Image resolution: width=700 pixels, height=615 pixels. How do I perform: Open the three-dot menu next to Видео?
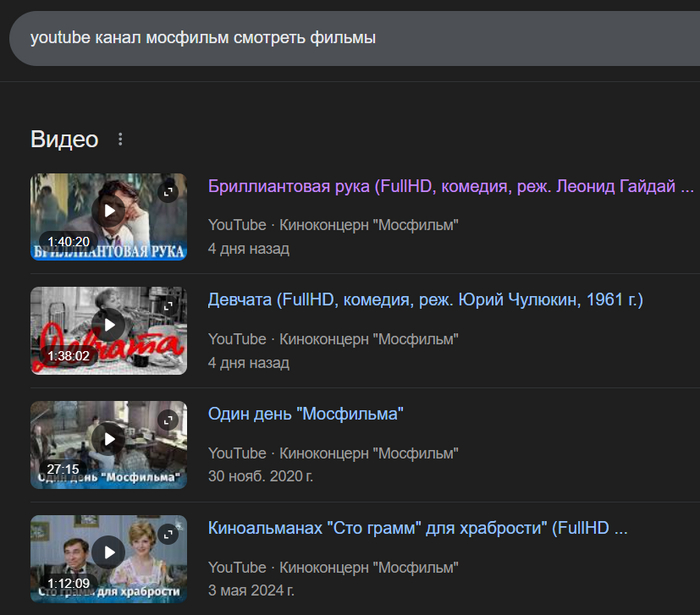(121, 140)
